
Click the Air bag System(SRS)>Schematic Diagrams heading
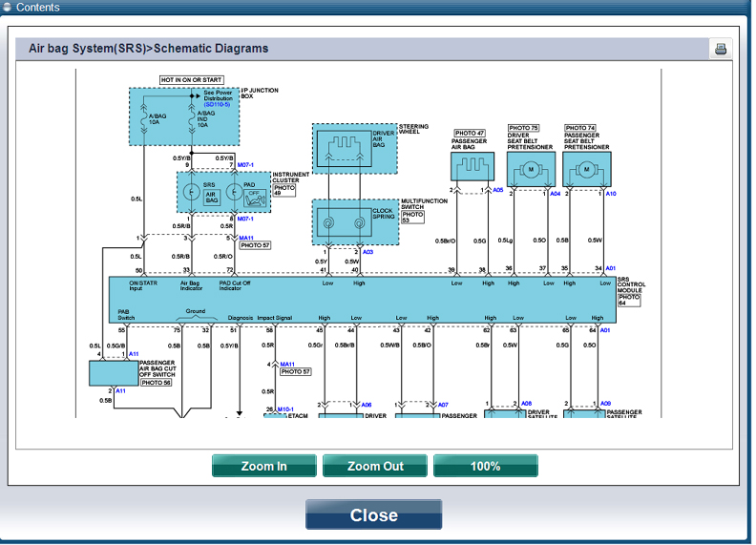click(x=149, y=49)
